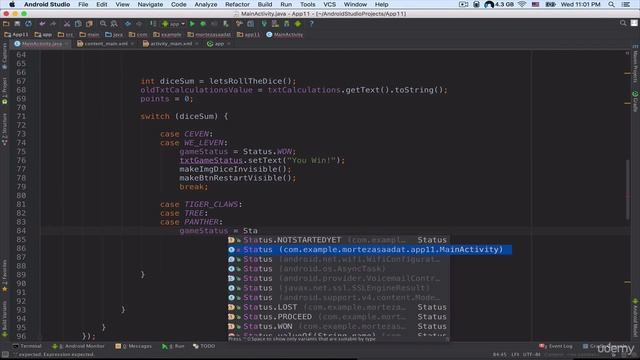Open the Navigate menu
The width and height of the screenshot is (640, 360).
[150, 4]
